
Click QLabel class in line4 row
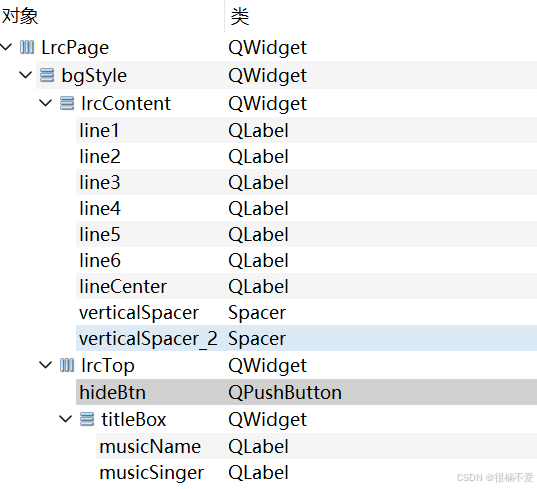(x=259, y=208)
